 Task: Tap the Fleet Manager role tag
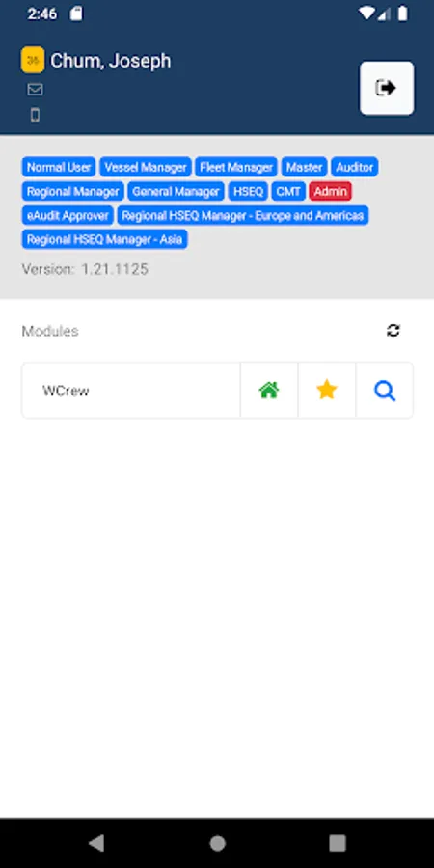point(236,167)
